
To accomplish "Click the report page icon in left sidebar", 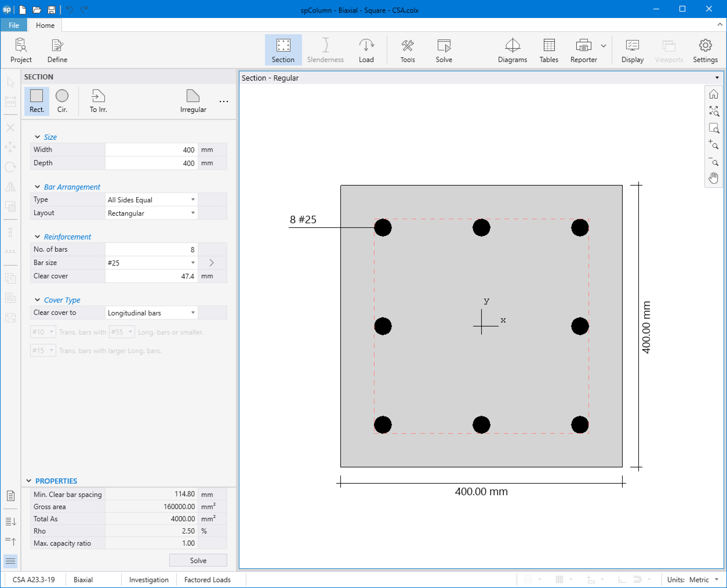I will point(10,496).
